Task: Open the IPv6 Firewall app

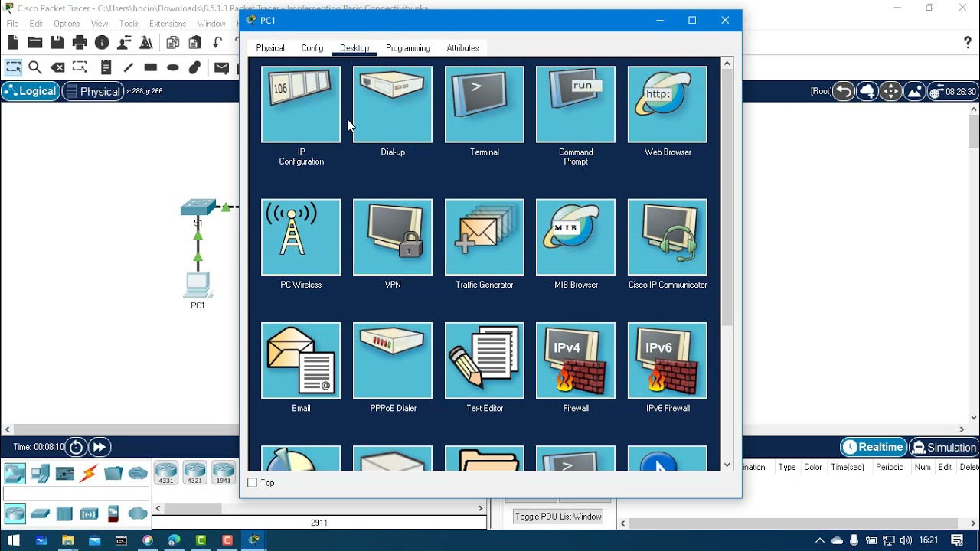Action: pos(668,360)
